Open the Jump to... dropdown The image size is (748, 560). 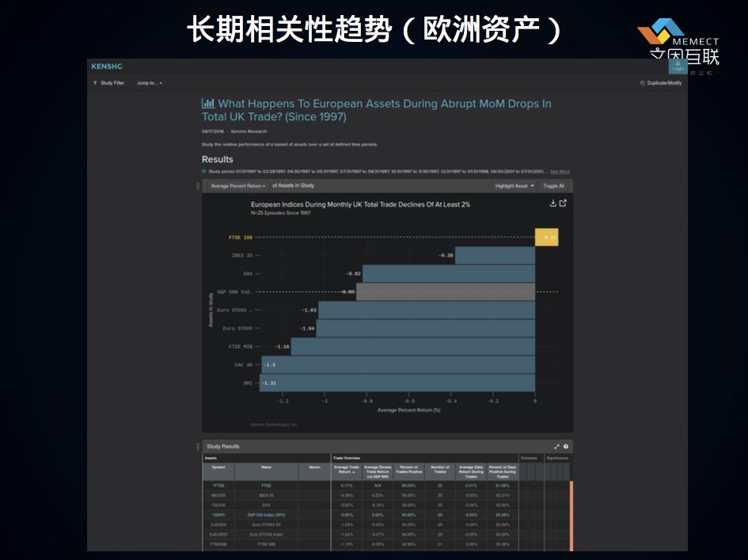[150, 83]
